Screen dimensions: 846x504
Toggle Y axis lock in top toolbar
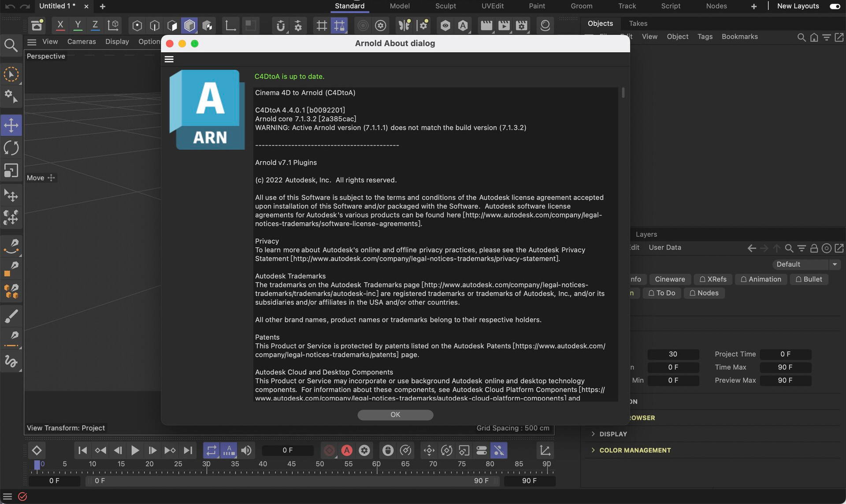click(x=78, y=25)
